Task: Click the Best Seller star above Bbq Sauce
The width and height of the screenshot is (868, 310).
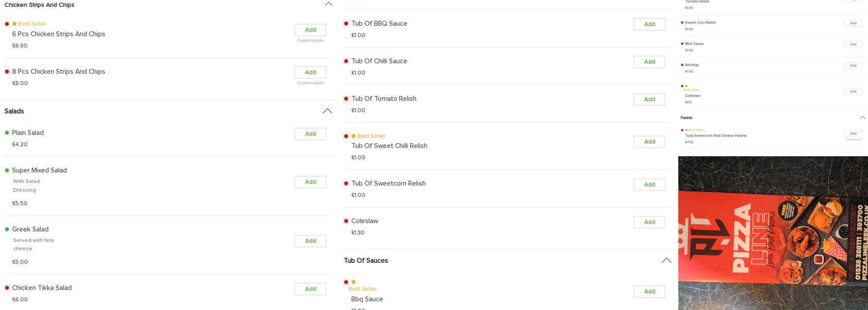Action: [353, 282]
